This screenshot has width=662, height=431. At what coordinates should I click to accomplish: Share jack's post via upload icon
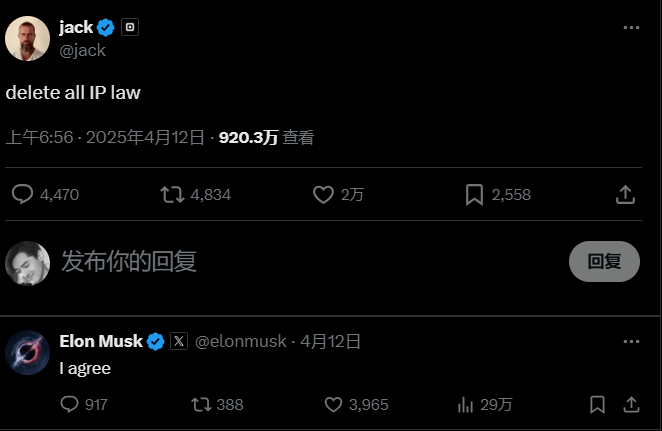pyautogui.click(x=624, y=194)
